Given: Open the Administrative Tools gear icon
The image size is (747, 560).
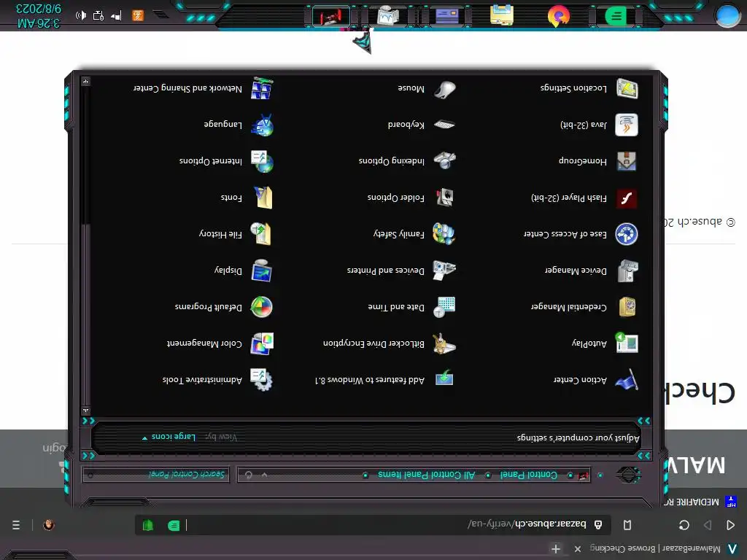Looking at the screenshot, I should click(x=262, y=379).
